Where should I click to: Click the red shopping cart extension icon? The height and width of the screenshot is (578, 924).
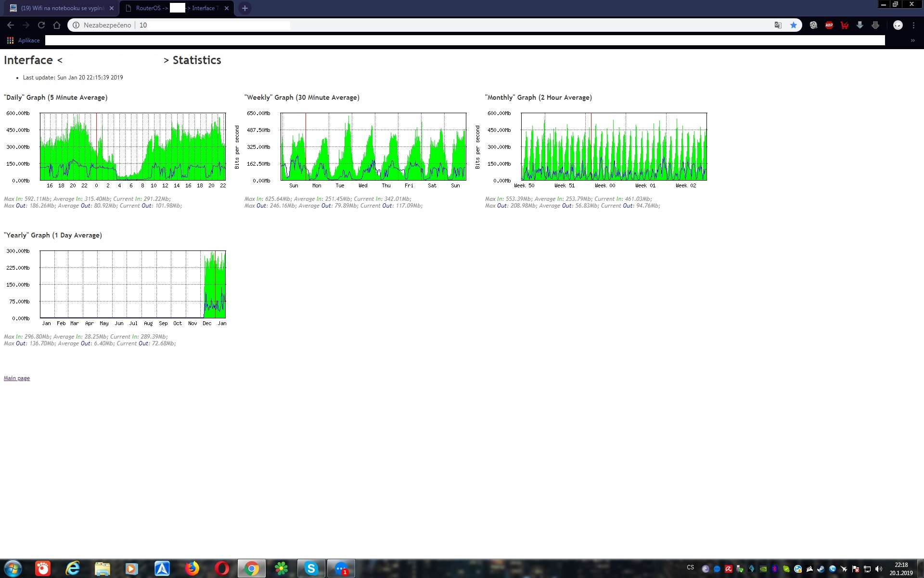pos(844,25)
